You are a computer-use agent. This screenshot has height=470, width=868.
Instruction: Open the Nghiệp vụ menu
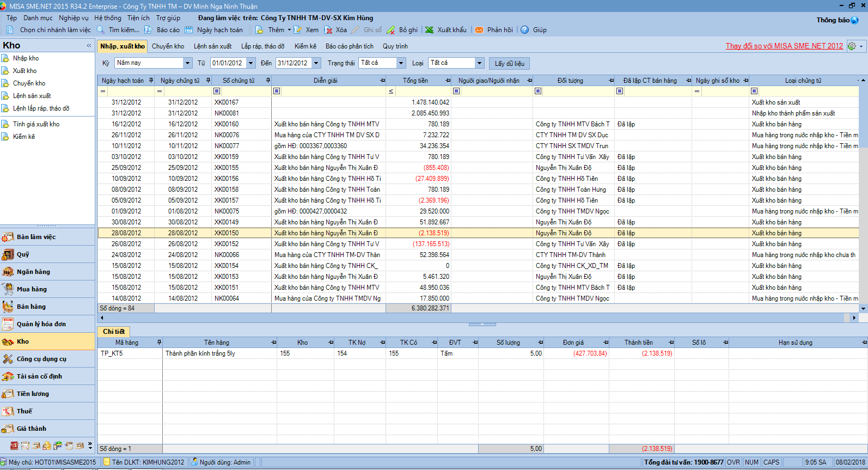pos(74,18)
